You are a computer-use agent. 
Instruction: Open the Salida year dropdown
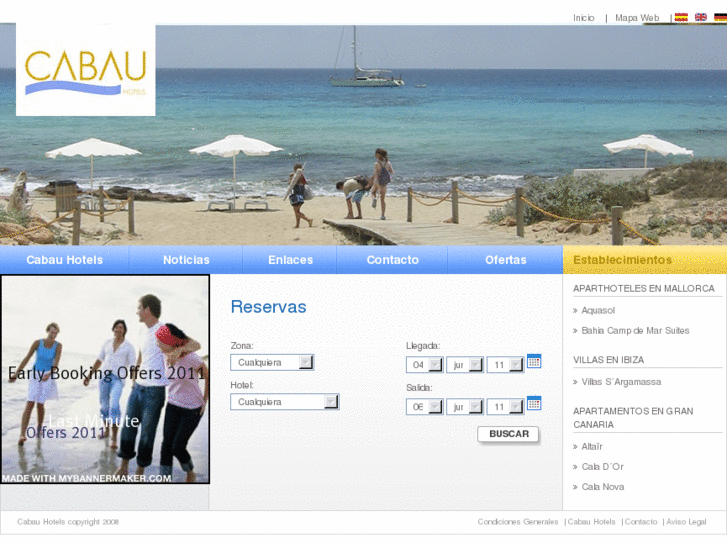coord(505,407)
